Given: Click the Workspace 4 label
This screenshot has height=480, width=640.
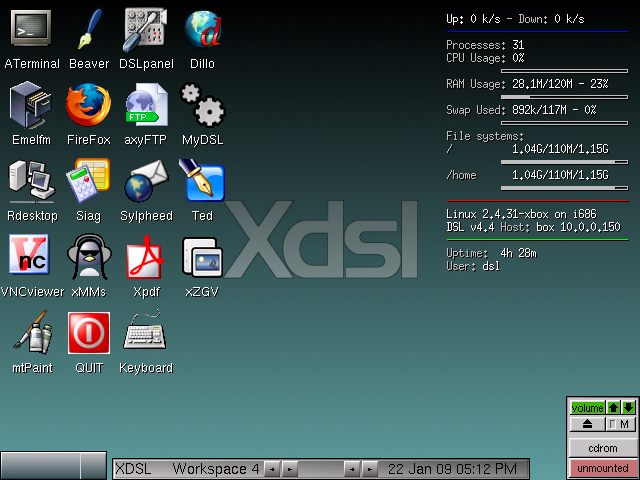Looking at the screenshot, I should 215,468.
